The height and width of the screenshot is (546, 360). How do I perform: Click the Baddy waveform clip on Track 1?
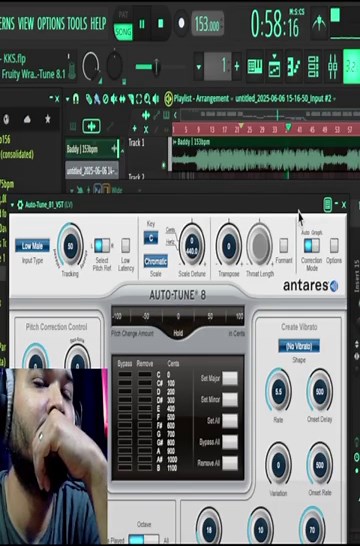point(266,154)
